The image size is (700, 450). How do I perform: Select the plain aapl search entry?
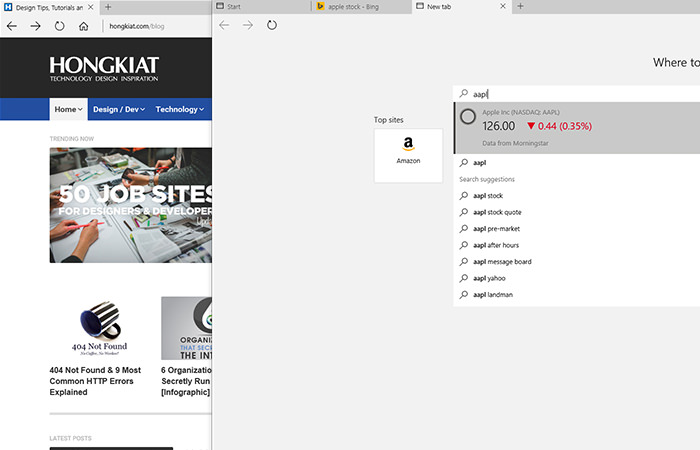click(x=577, y=163)
